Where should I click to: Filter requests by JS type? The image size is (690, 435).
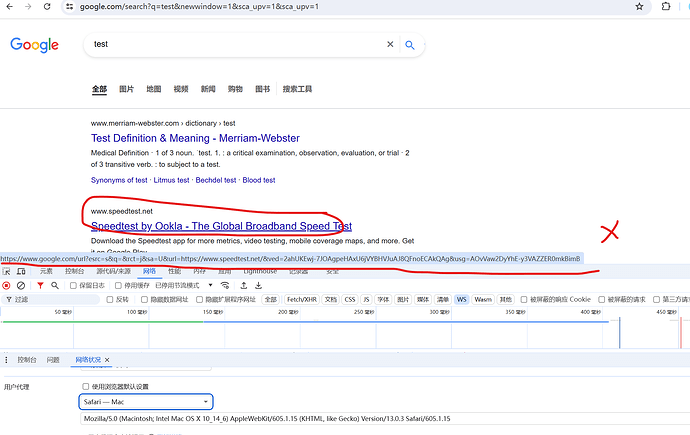coord(366,300)
